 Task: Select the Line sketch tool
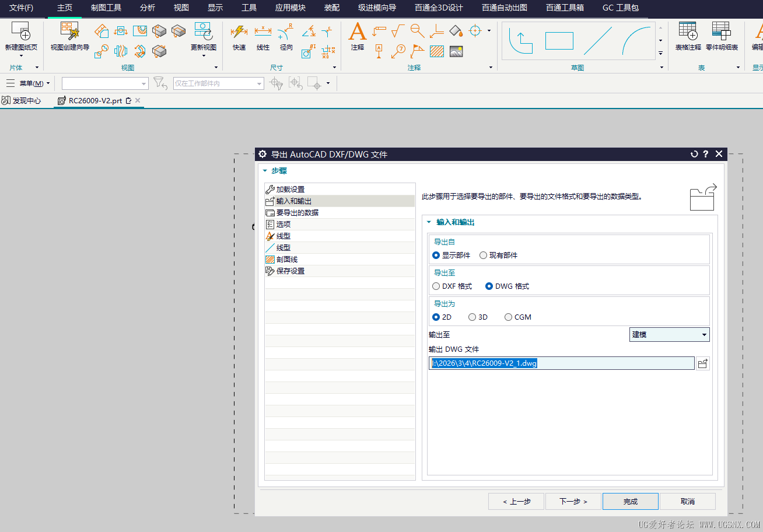click(x=598, y=41)
